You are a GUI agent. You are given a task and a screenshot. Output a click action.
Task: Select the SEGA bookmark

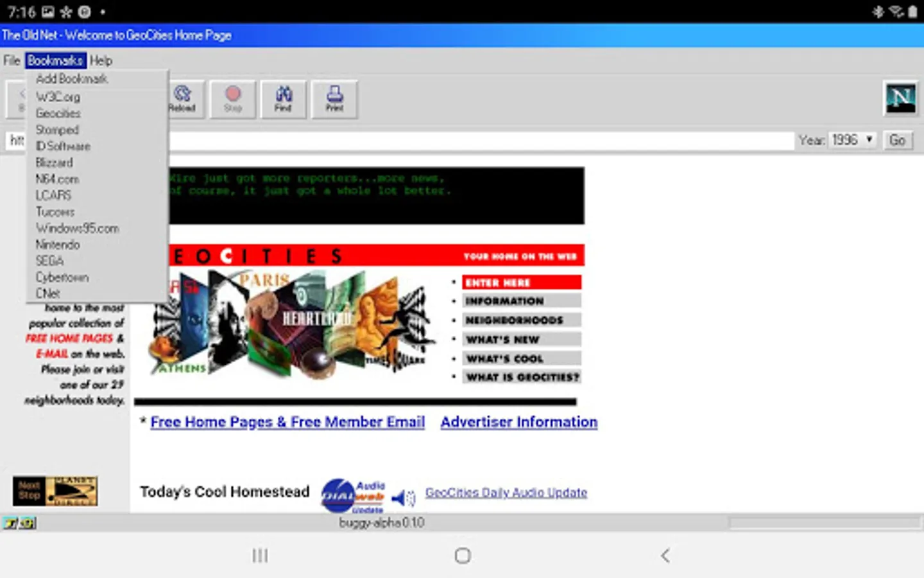(96, 261)
